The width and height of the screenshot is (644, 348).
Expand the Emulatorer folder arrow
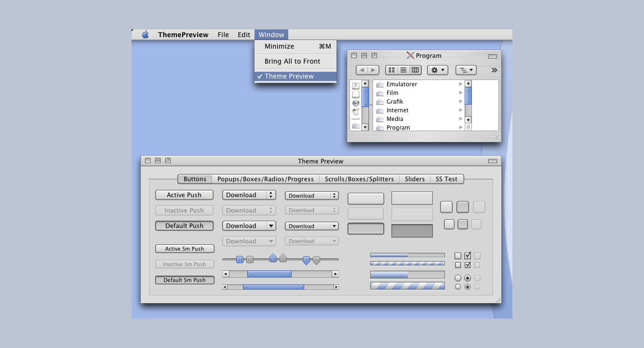tap(461, 84)
